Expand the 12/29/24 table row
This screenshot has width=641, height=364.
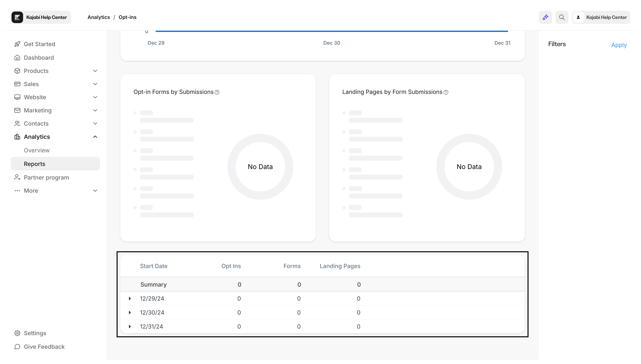tap(130, 299)
